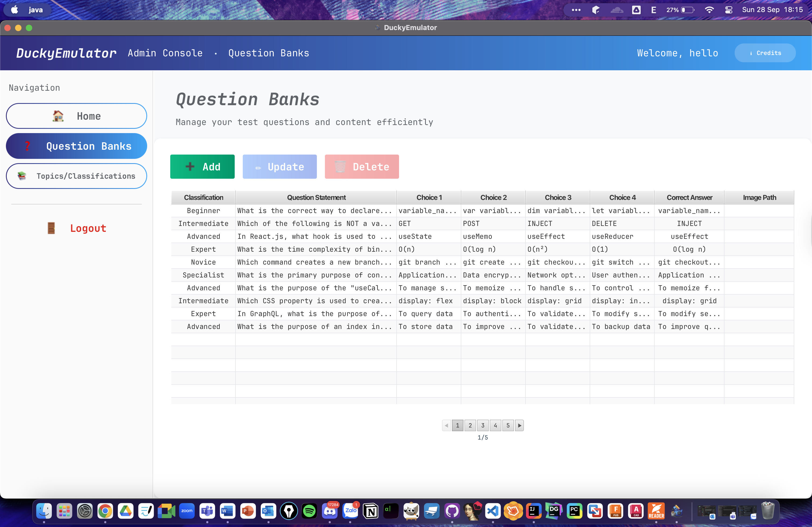The height and width of the screenshot is (527, 812).
Task: Select the row with answer INJECT
Action: [483, 224]
